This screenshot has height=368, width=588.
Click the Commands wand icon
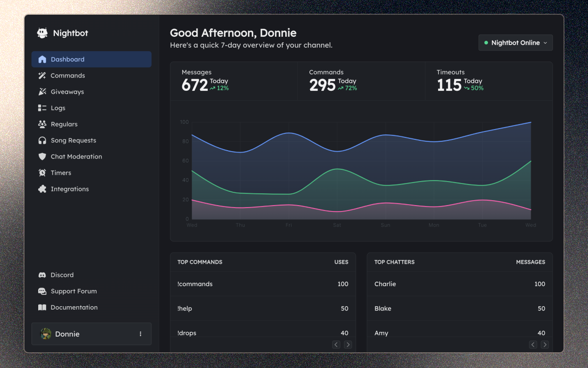click(x=42, y=76)
